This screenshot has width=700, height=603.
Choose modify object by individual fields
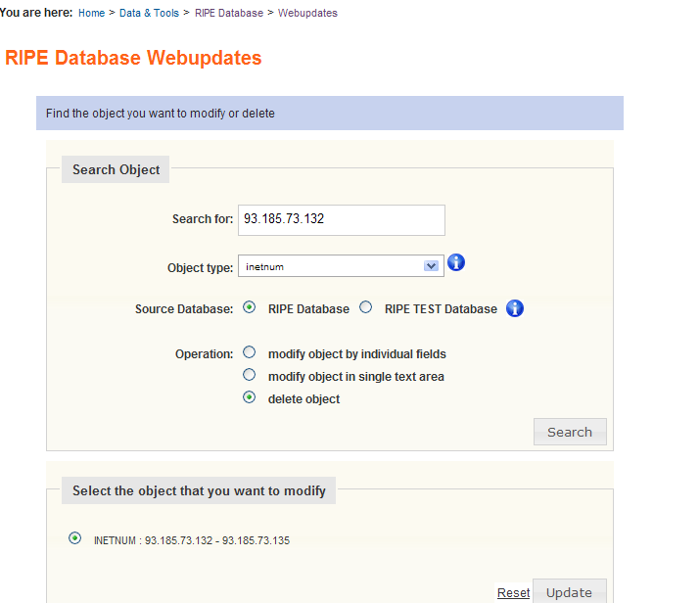(249, 352)
